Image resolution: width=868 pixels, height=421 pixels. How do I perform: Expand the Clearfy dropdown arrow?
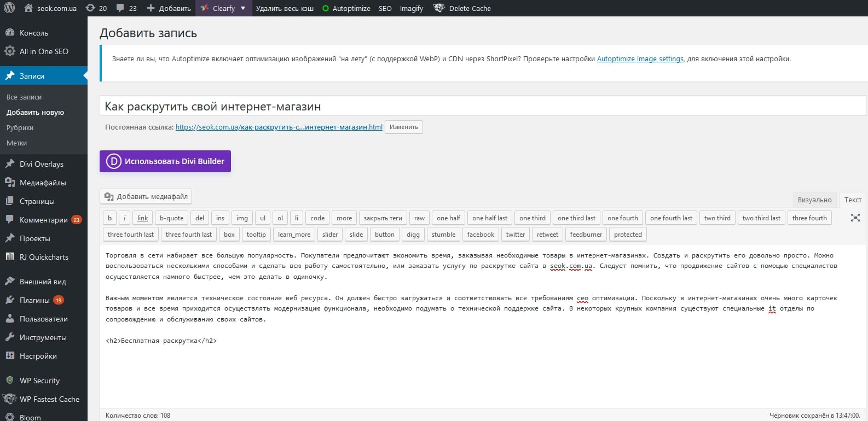point(243,8)
